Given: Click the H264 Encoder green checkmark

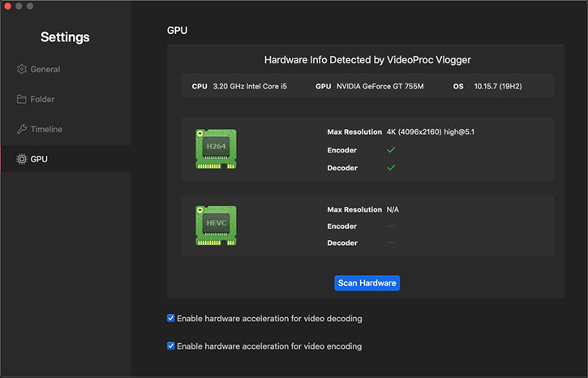Looking at the screenshot, I should (x=391, y=150).
